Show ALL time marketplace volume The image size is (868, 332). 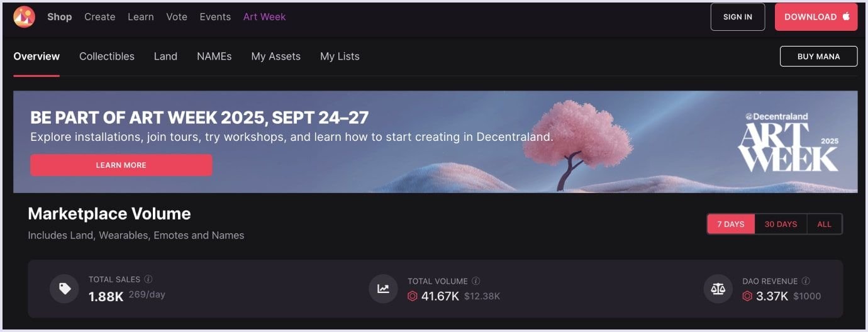coord(824,224)
